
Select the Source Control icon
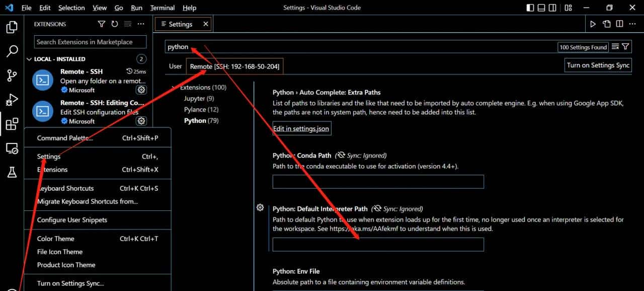12,75
